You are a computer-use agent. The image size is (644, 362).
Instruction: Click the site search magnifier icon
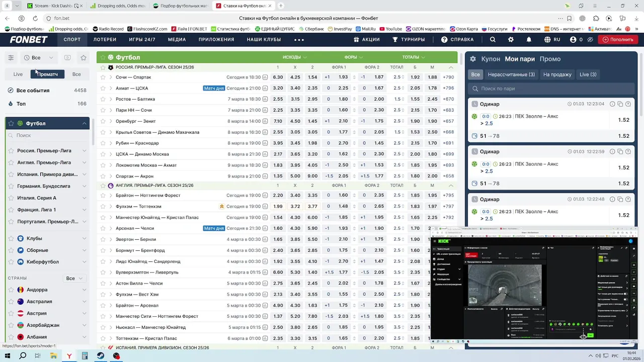coord(493,39)
